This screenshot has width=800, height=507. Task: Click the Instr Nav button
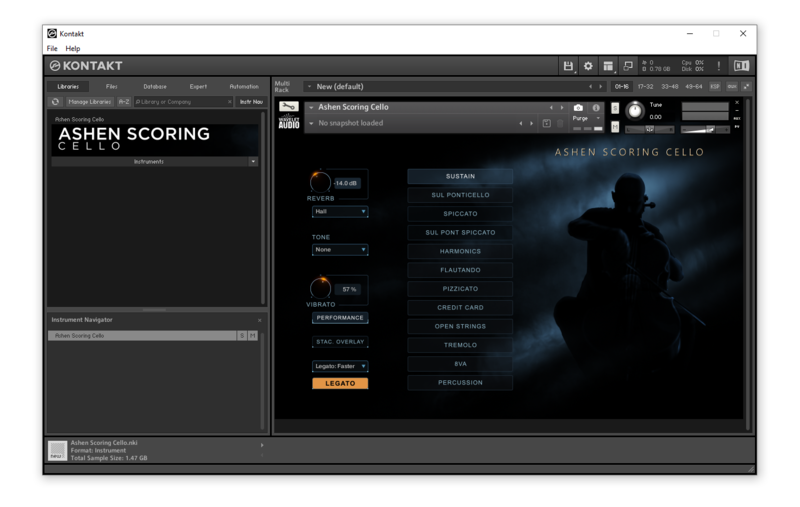pos(251,102)
